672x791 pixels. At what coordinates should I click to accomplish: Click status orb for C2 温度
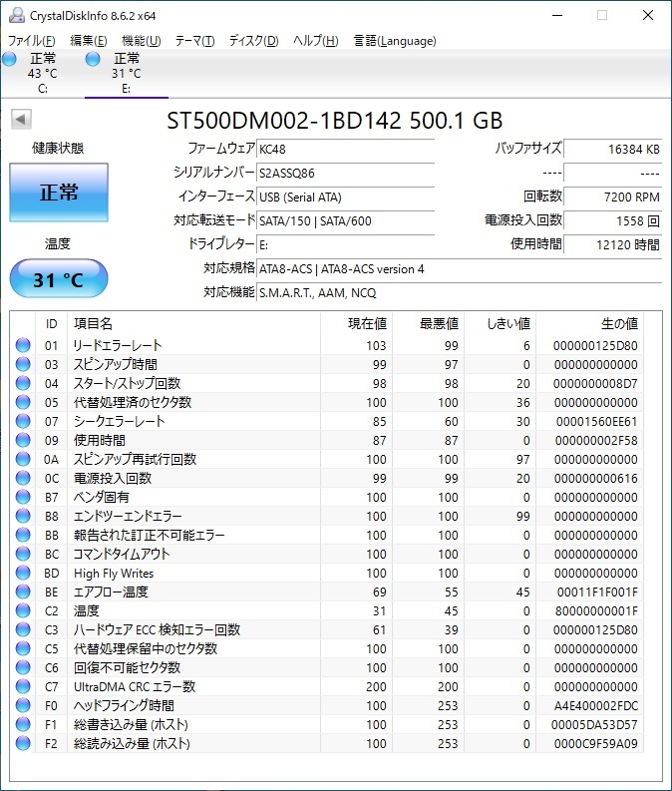tap(23, 610)
